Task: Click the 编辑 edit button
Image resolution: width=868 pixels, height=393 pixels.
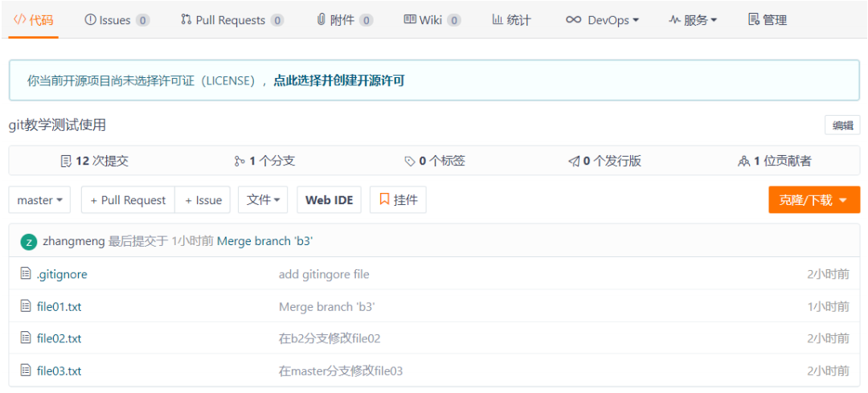Action: click(842, 125)
